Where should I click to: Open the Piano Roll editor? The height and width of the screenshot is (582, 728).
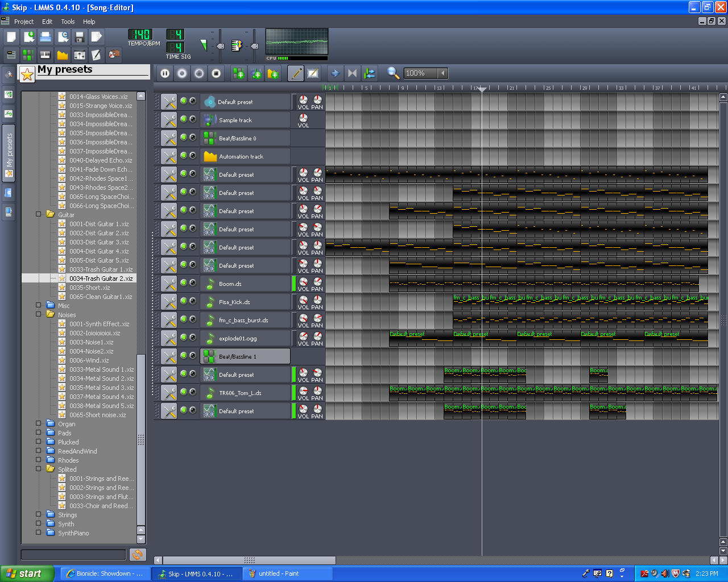[x=44, y=55]
